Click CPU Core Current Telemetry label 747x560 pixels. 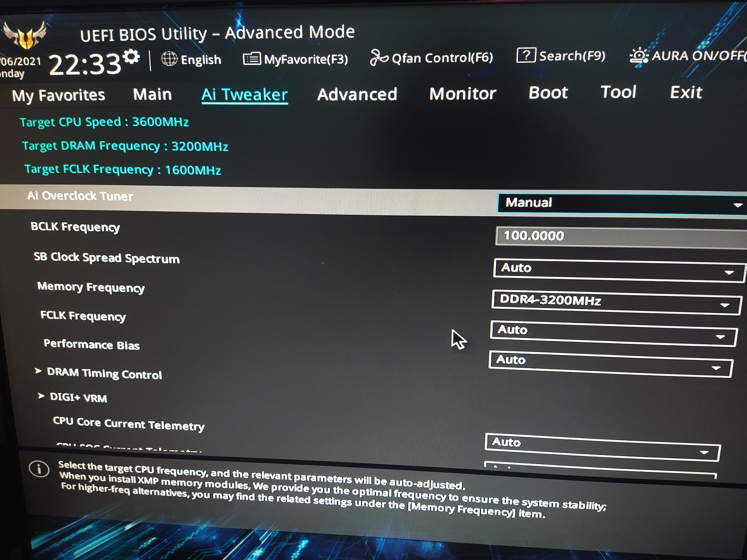pyautogui.click(x=129, y=424)
